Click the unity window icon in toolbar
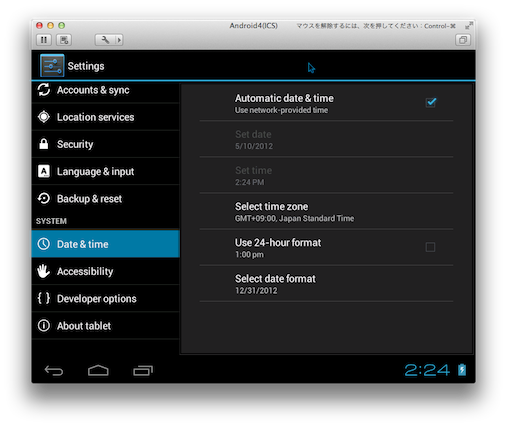This screenshot has height=427, width=507. (x=463, y=40)
